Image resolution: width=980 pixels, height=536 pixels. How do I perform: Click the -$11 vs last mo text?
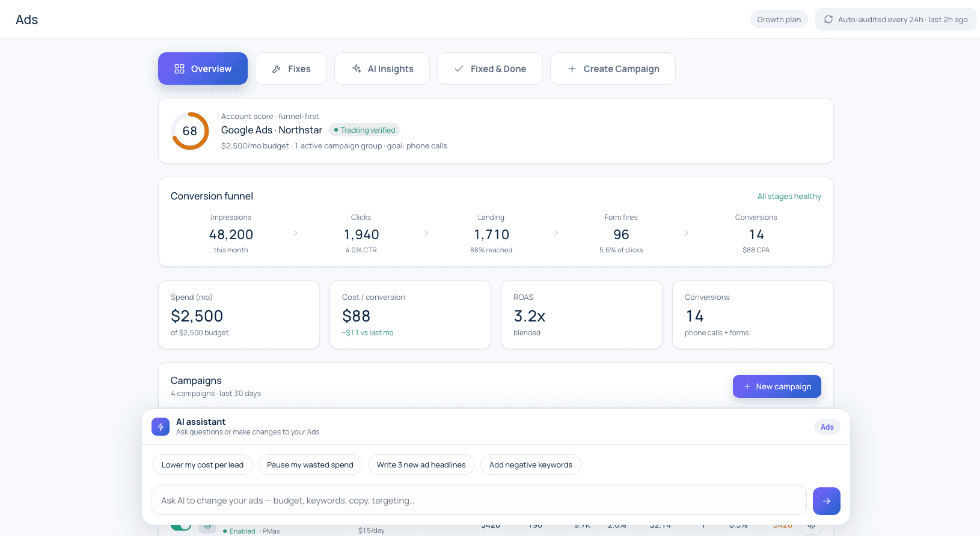pos(367,332)
